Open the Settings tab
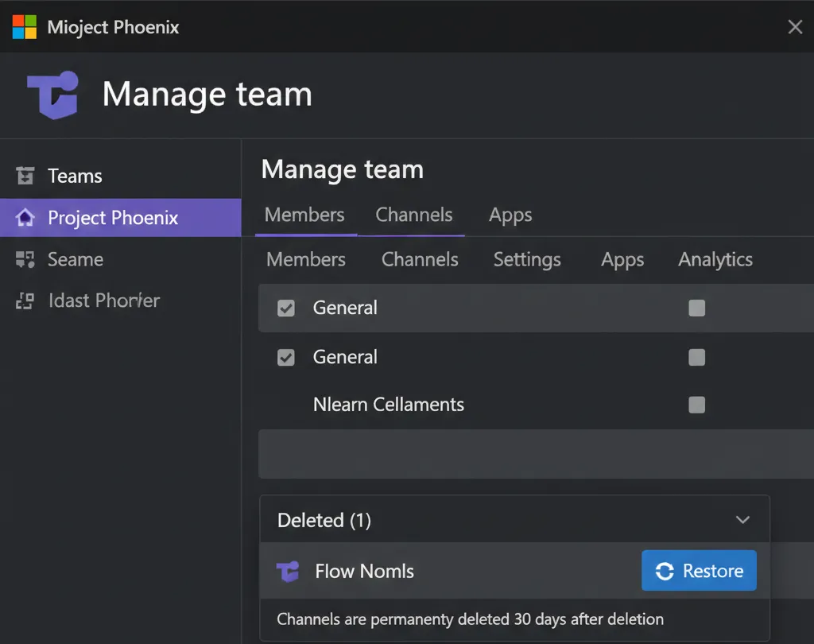This screenshot has width=814, height=644. 526,260
